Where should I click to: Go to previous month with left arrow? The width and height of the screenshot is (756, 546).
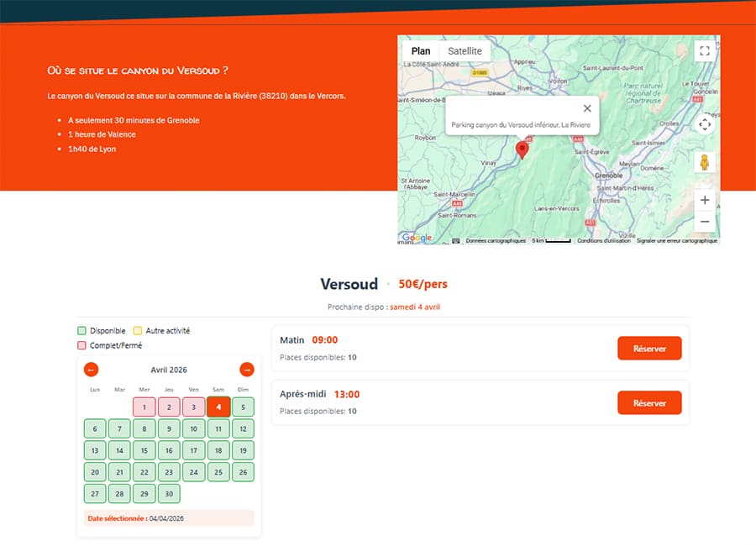[x=92, y=370]
